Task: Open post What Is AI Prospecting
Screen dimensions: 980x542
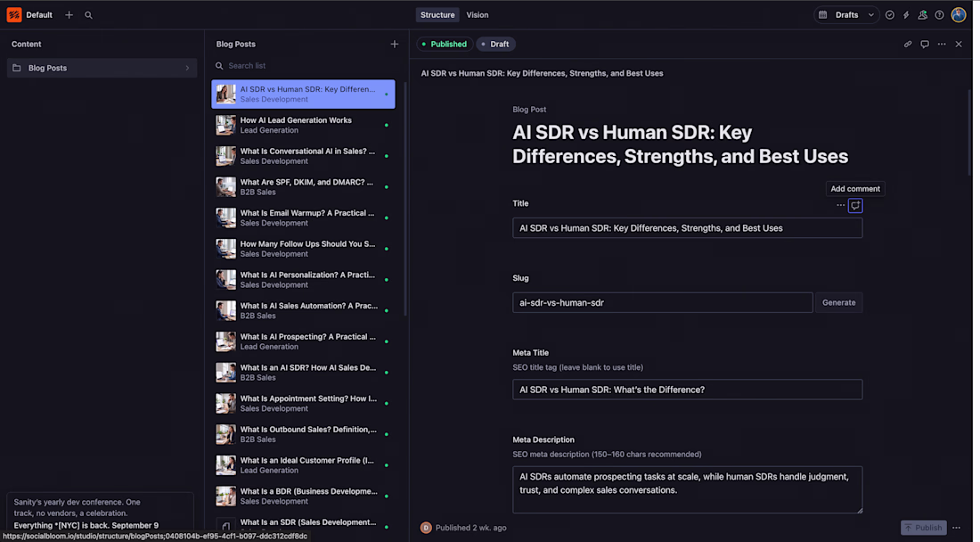Action: click(x=303, y=342)
